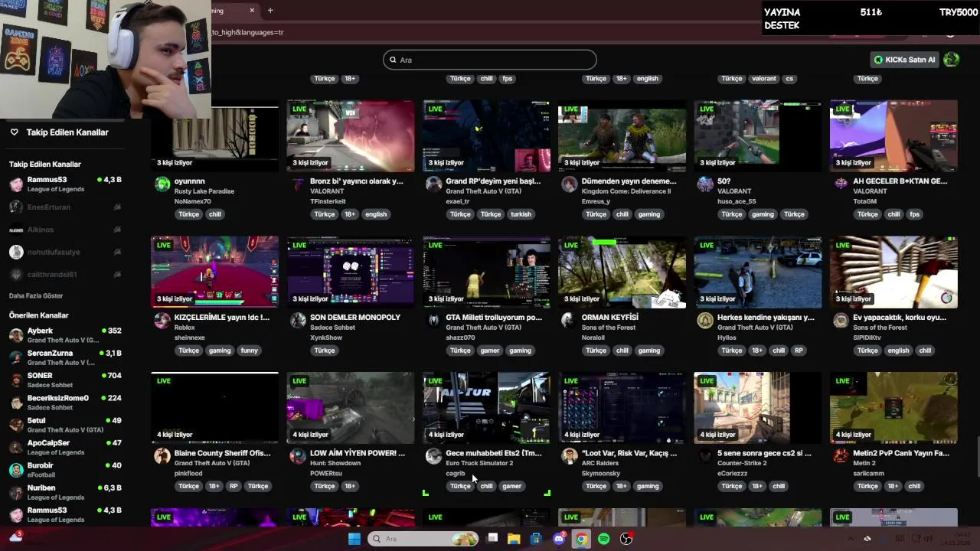Expand Daha Fazla Göster in followed channels
Image resolution: width=980 pixels, height=551 pixels.
tap(36, 295)
